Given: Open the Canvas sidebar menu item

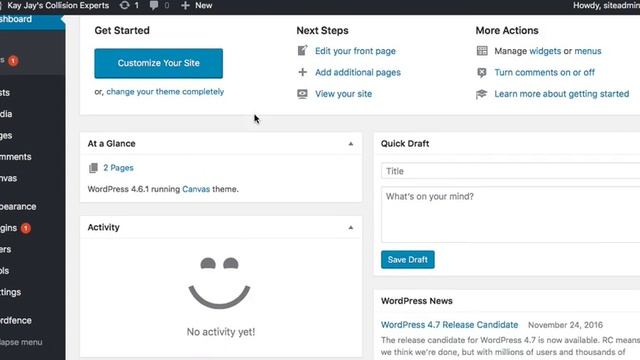Looking at the screenshot, I should tap(32, 178).
